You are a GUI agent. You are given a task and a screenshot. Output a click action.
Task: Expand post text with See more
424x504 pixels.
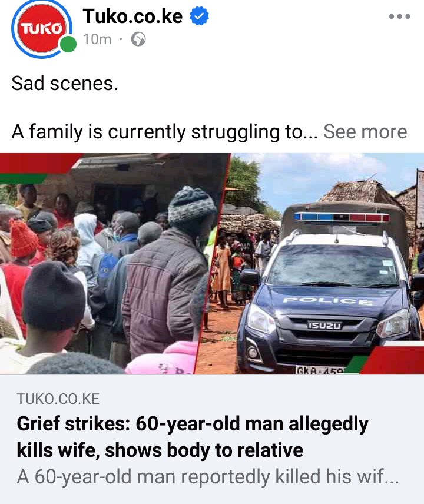click(x=365, y=131)
